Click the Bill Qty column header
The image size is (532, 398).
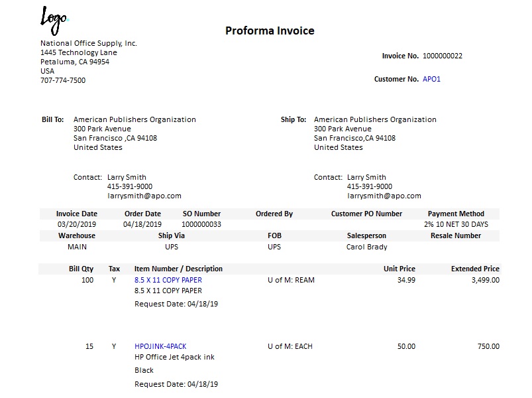click(81, 269)
